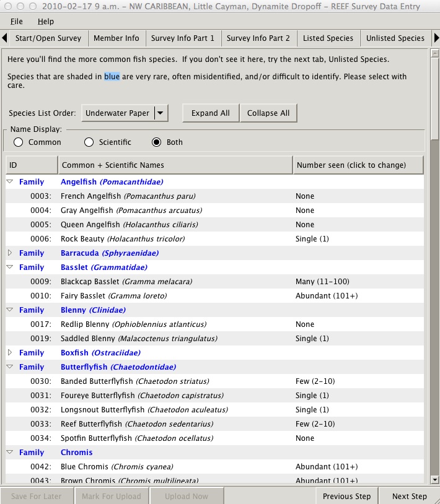The image size is (440, 504).
Task: Collapse the Blenny family
Action: coord(10,310)
